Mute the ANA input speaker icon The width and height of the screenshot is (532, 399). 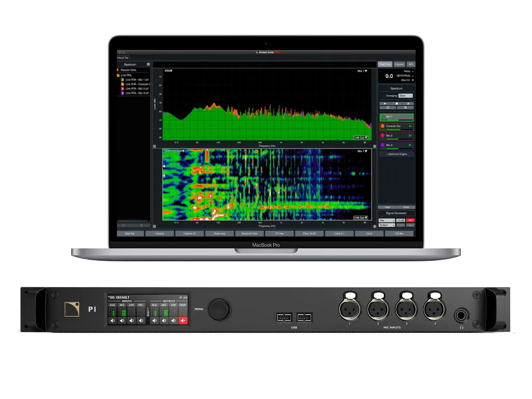click(x=112, y=321)
